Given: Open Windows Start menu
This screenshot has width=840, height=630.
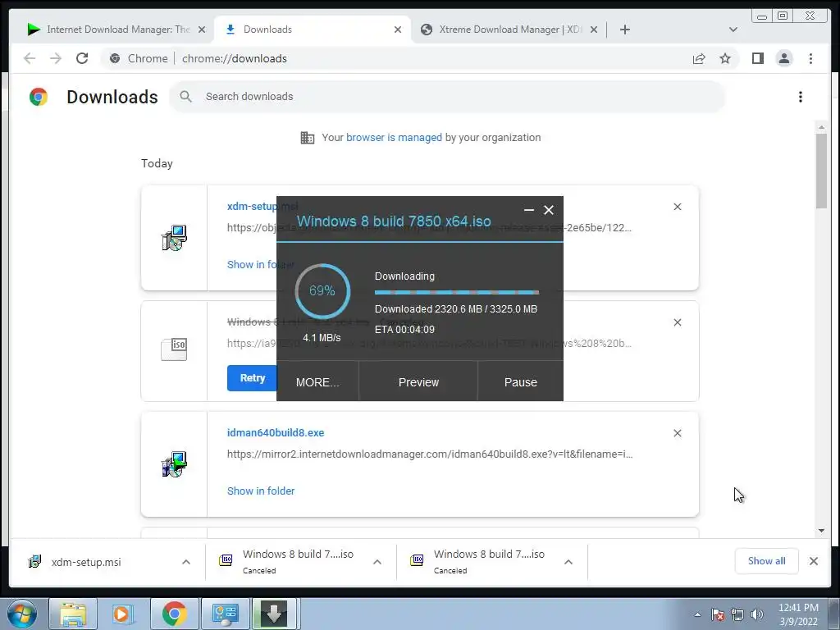Looking at the screenshot, I should pos(21,614).
